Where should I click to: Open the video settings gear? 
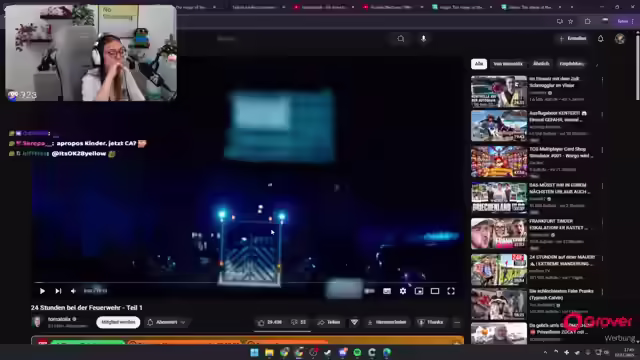pyautogui.click(x=403, y=291)
